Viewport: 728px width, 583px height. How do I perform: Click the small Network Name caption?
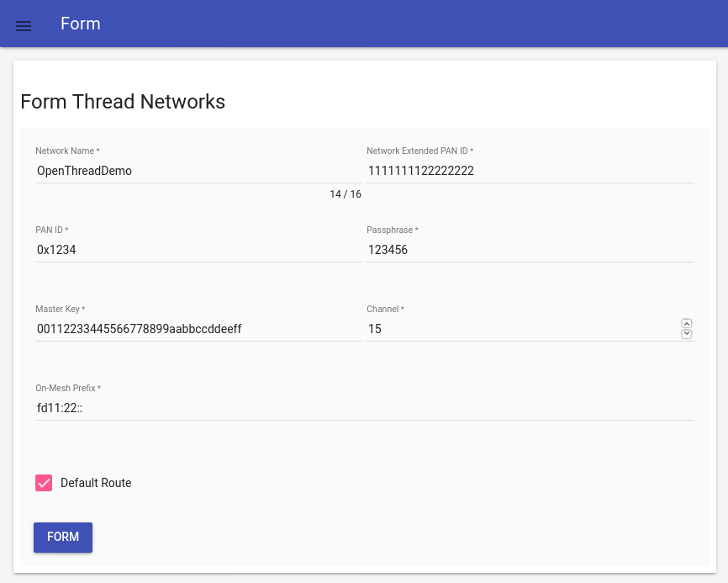click(x=67, y=151)
